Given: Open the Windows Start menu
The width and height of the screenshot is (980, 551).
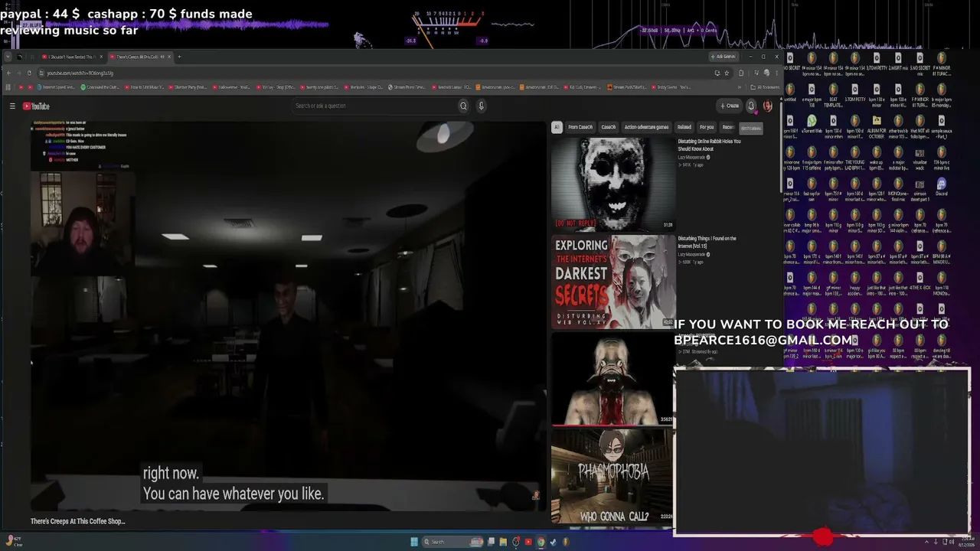Looking at the screenshot, I should click(x=414, y=542).
